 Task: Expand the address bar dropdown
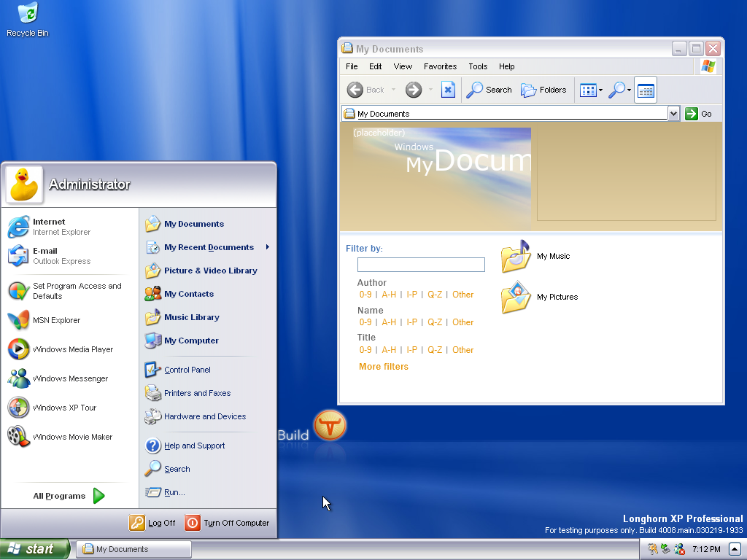coord(673,114)
